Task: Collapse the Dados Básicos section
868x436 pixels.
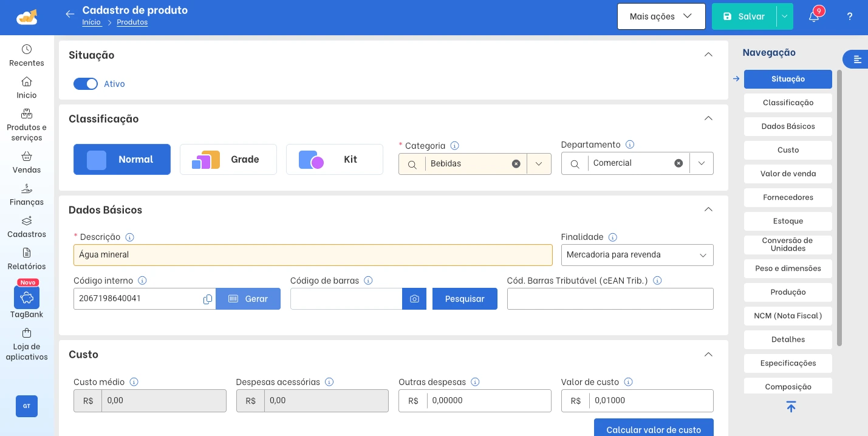Action: (708, 209)
